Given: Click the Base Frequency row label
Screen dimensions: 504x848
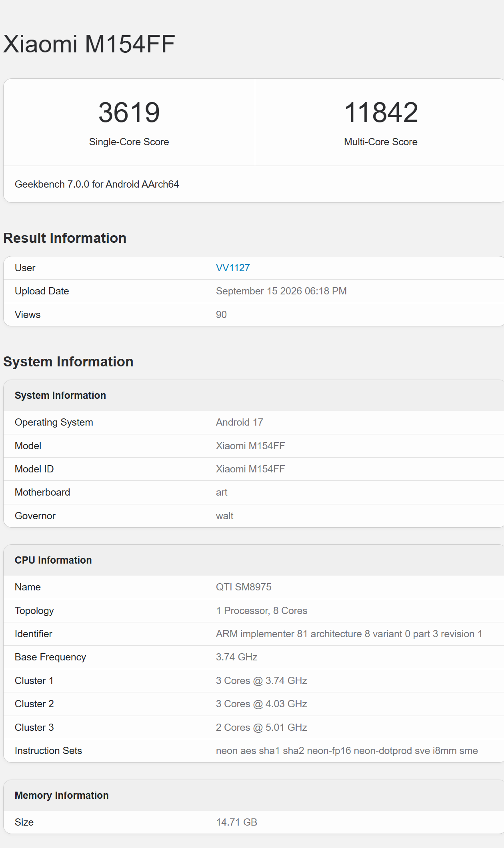Looking at the screenshot, I should (50, 657).
